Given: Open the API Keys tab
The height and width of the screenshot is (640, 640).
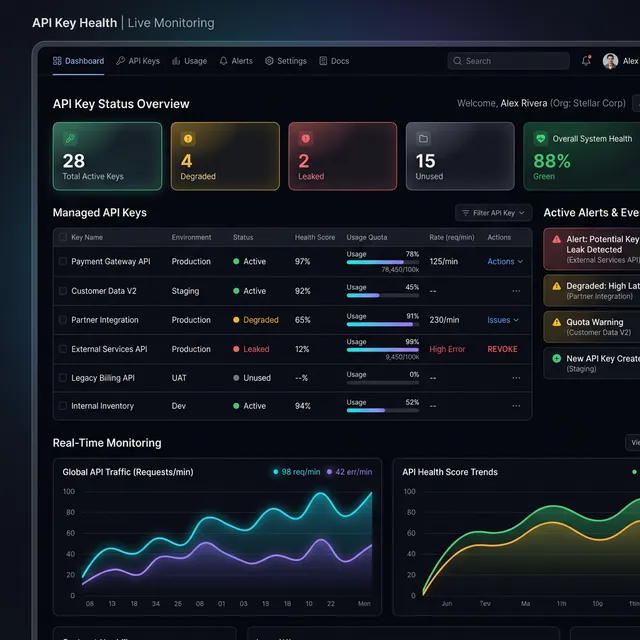Looking at the screenshot, I should tap(138, 61).
